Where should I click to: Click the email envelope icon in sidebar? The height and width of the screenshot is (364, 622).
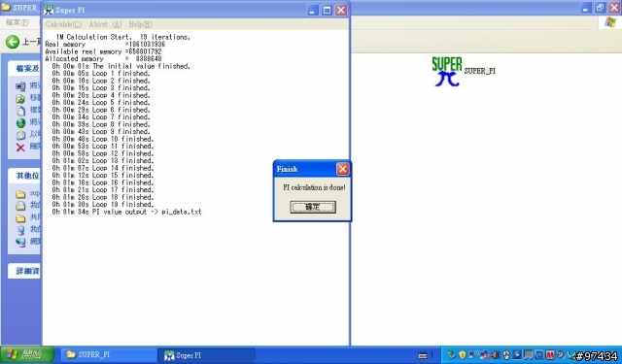20,135
